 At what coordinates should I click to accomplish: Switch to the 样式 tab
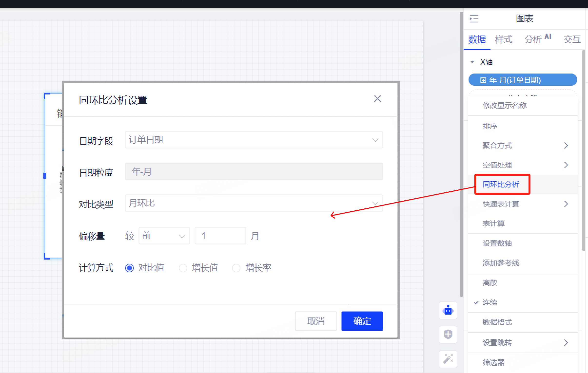click(x=503, y=39)
